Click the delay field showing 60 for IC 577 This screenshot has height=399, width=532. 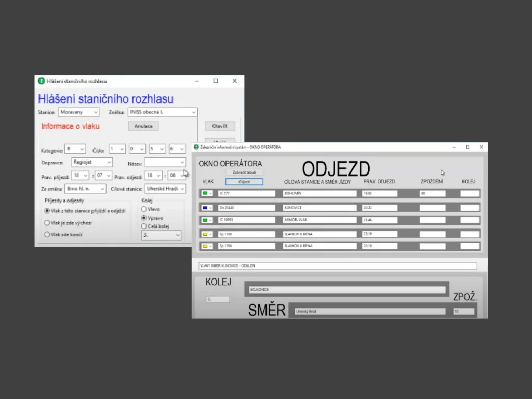point(432,193)
